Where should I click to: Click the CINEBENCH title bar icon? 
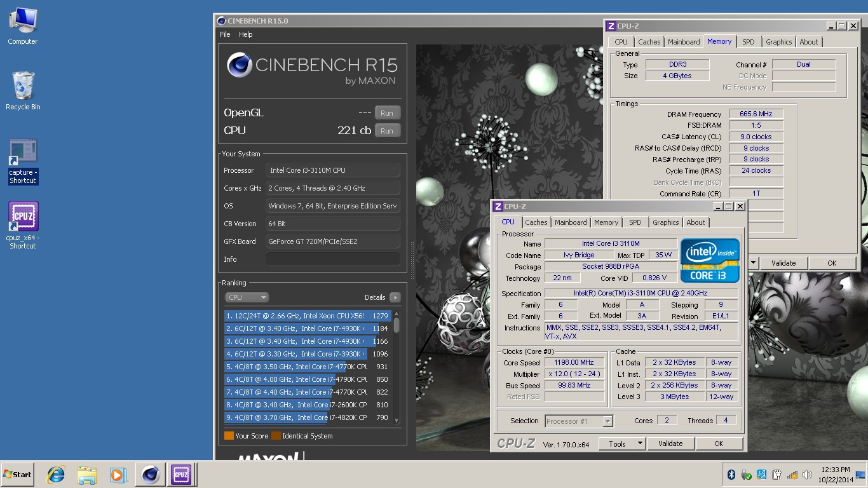click(x=221, y=21)
